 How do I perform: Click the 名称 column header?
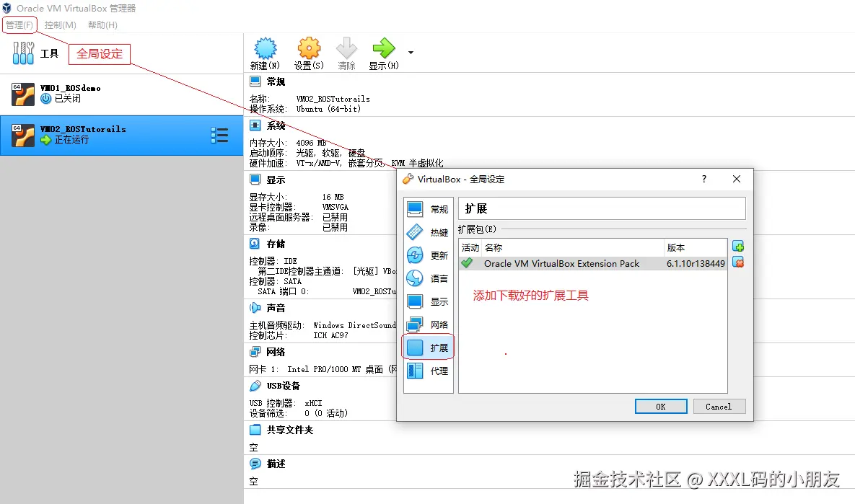[573, 248]
